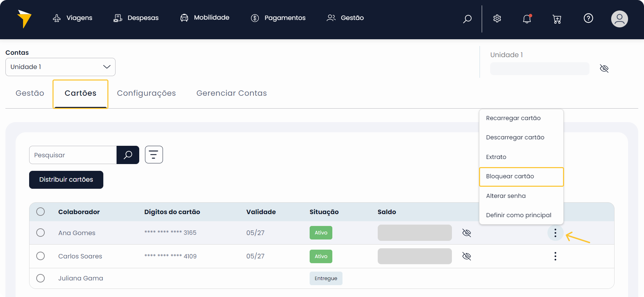This screenshot has width=644, height=297.
Task: Open settings gear icon
Action: (x=497, y=19)
